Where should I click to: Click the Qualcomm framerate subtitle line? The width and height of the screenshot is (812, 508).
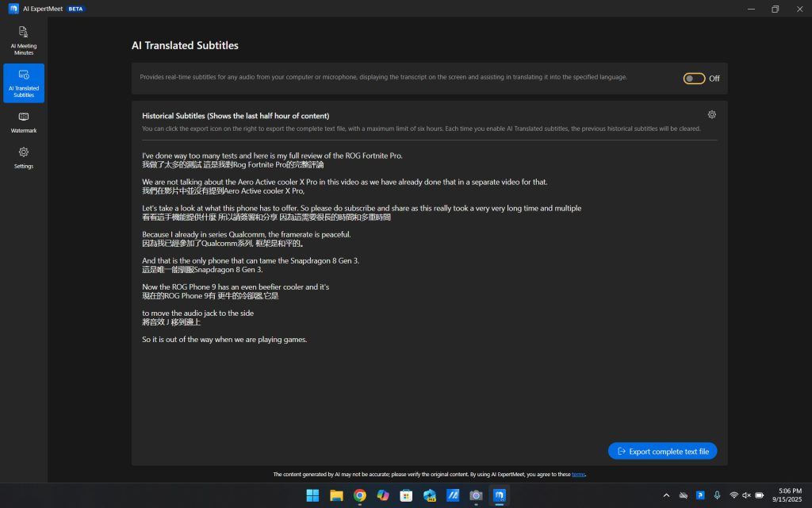tap(247, 234)
